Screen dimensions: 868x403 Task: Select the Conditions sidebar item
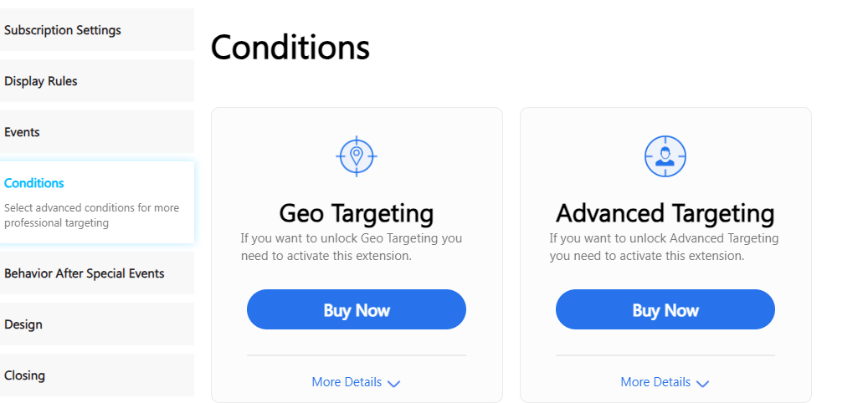pyautogui.click(x=97, y=202)
